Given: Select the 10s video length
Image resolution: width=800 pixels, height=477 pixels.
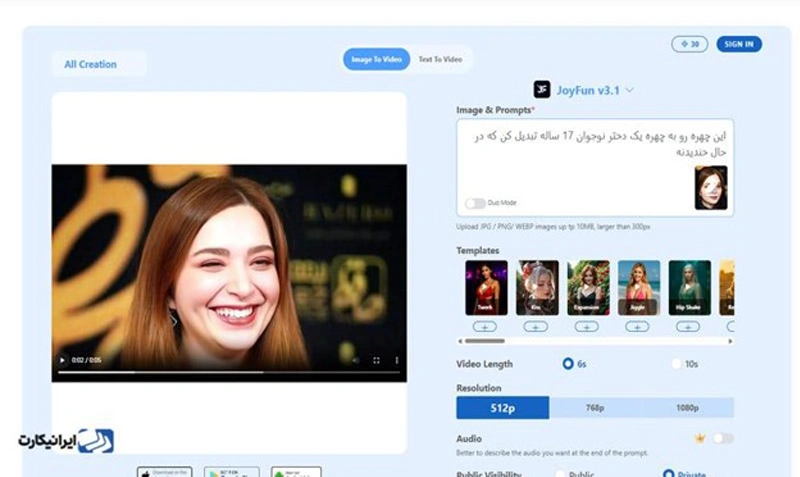Looking at the screenshot, I should [x=676, y=364].
